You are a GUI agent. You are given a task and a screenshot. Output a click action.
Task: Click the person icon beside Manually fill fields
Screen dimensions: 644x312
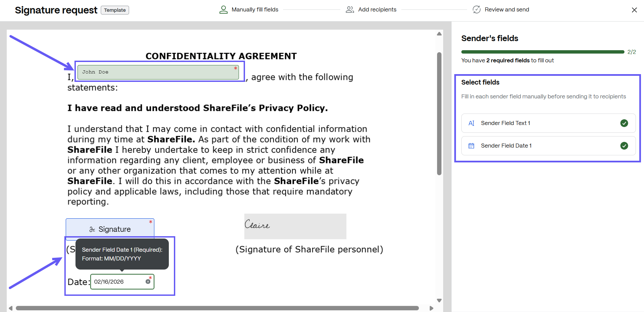point(223,10)
